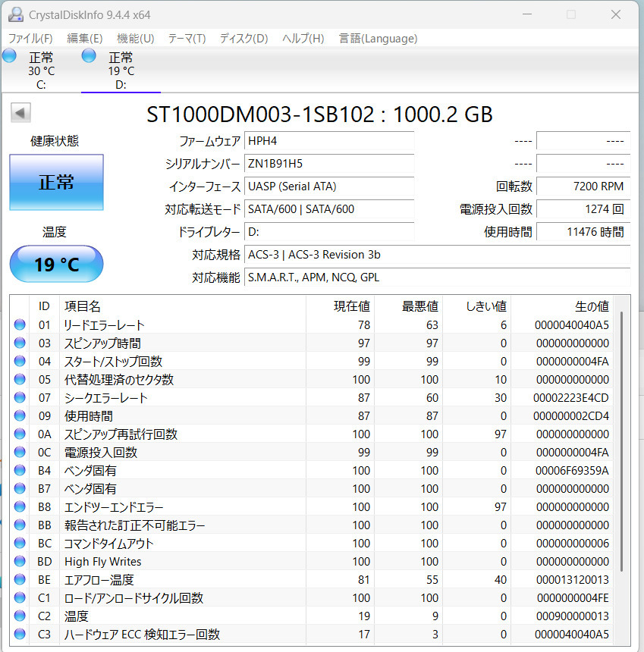Click the status circle for High Fly Writes row
The height and width of the screenshot is (652, 644).
click(x=20, y=561)
